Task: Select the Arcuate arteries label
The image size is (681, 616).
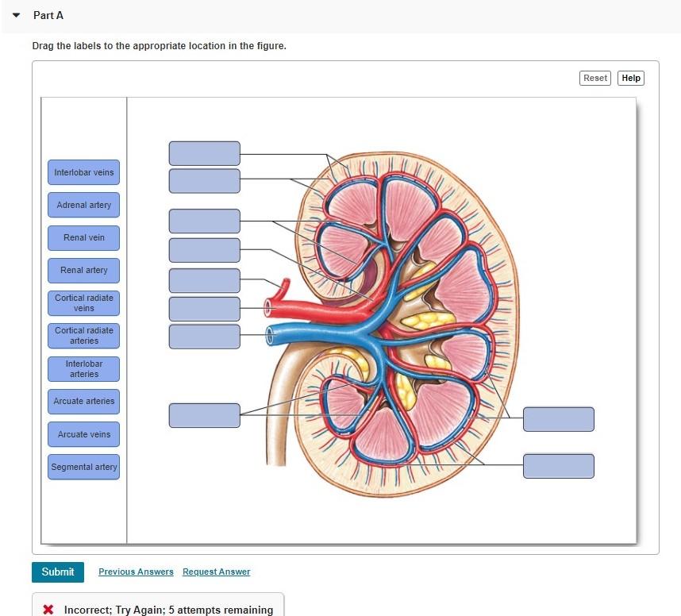Action: 83,401
